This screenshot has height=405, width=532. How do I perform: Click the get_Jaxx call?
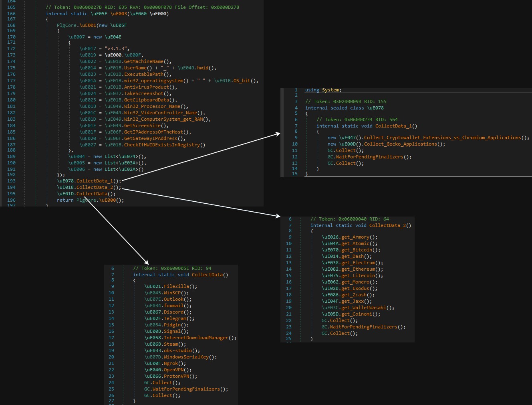[353, 301]
